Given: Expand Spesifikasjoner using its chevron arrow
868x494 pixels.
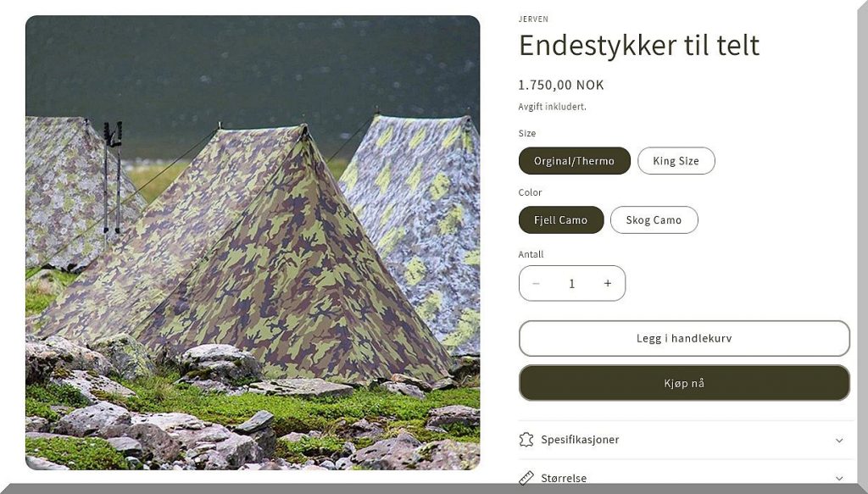Looking at the screenshot, I should tap(839, 441).
